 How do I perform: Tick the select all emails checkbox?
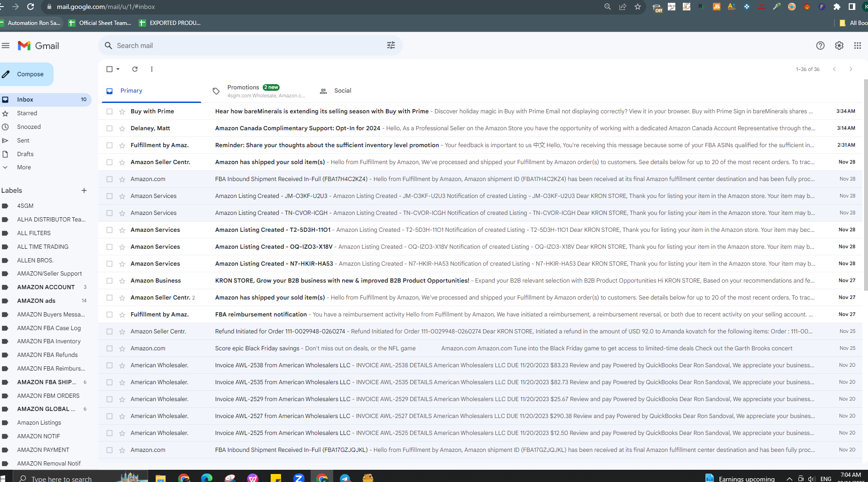click(x=109, y=69)
